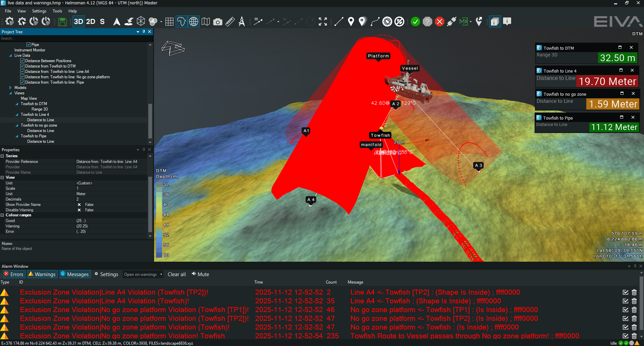Click the wireframe cube icon
This screenshot has width=644, height=346.
coord(141,21)
